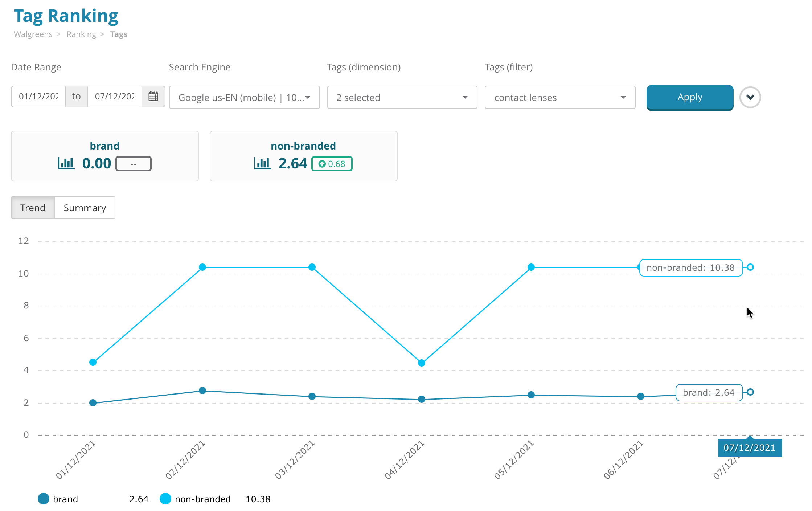Open the 'contact lenses' tags filter dropdown
This screenshot has width=812, height=511.
click(x=559, y=97)
